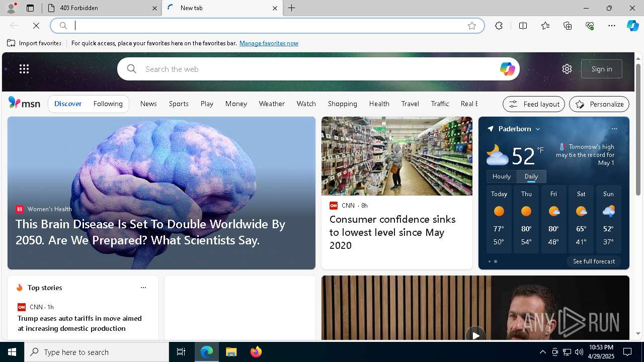Launch Firefox from taskbar
Image resolution: width=644 pixels, height=362 pixels.
[x=256, y=352]
